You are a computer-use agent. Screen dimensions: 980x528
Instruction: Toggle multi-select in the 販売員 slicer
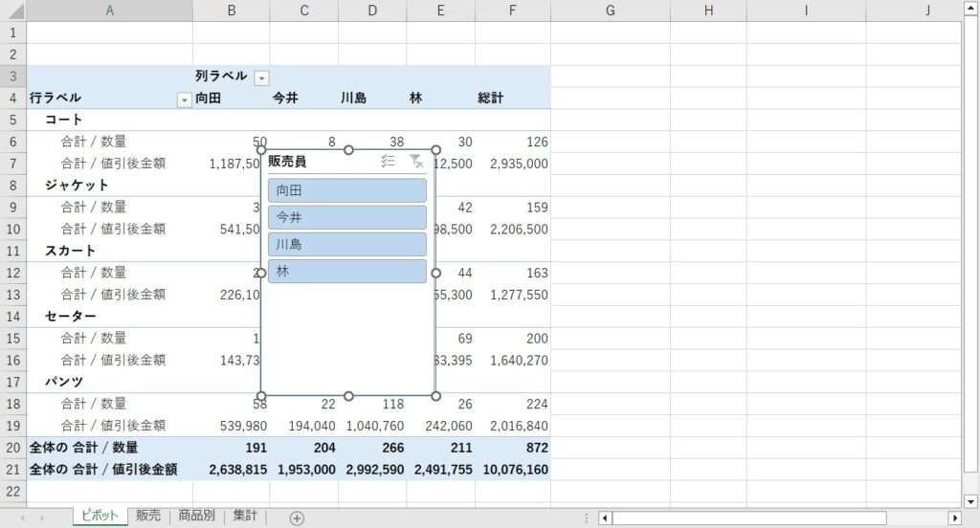pyautogui.click(x=388, y=163)
